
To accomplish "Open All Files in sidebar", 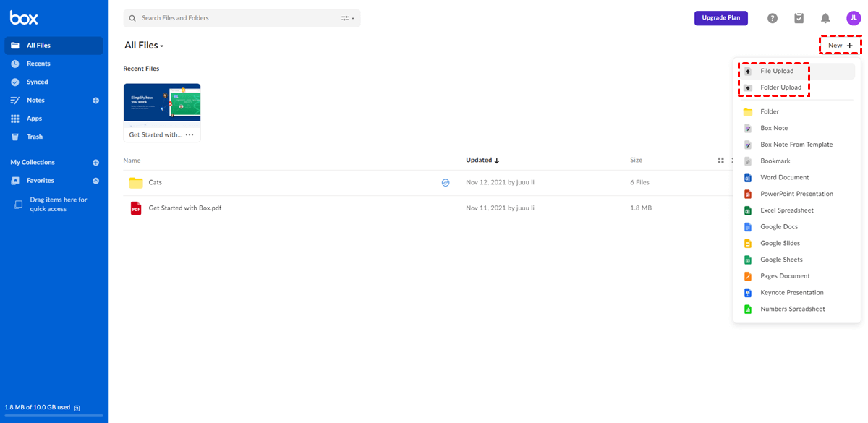I will [x=54, y=46].
